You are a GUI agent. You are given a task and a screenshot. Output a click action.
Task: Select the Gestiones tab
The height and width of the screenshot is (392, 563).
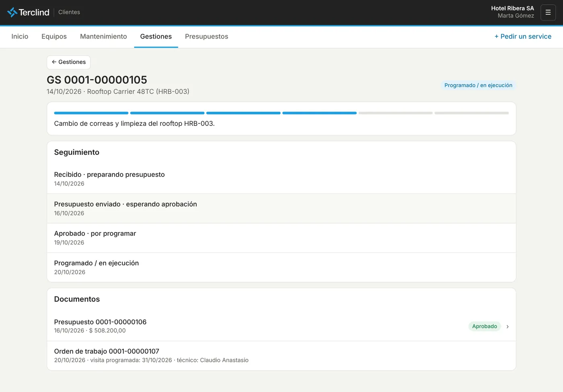[x=156, y=37]
